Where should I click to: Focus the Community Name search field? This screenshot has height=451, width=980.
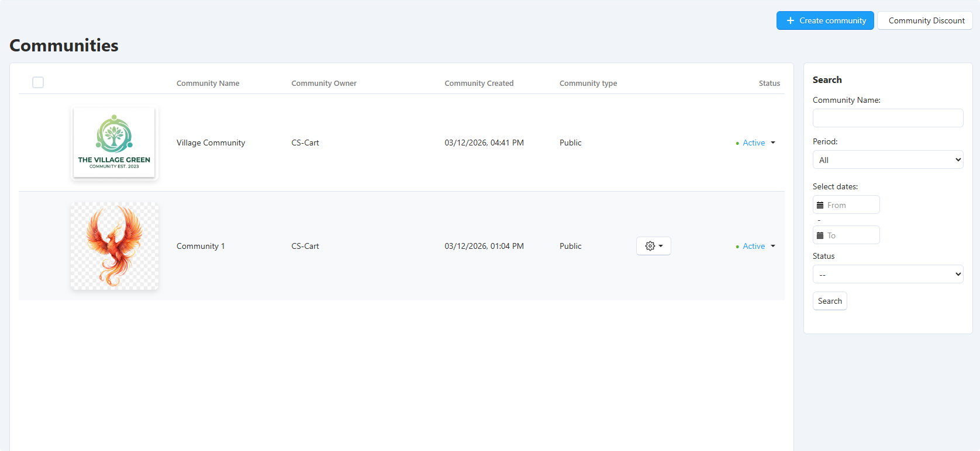point(888,118)
